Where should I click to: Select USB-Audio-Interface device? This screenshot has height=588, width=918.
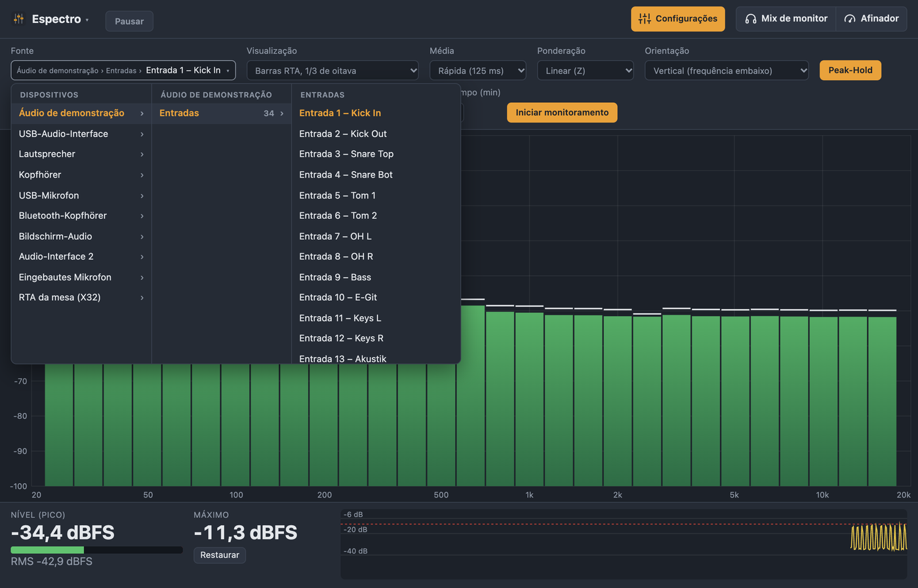81,134
